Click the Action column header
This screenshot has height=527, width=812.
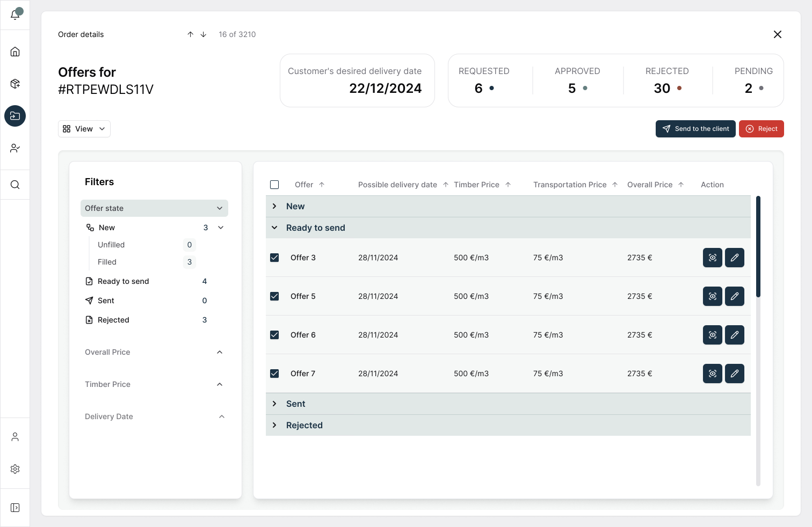coord(712,185)
